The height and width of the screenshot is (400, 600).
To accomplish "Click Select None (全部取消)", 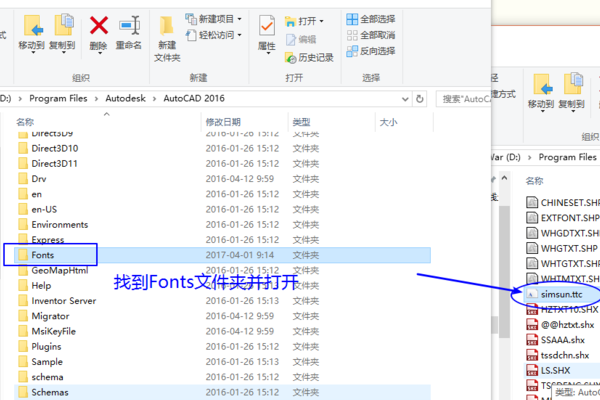I will pos(370,35).
